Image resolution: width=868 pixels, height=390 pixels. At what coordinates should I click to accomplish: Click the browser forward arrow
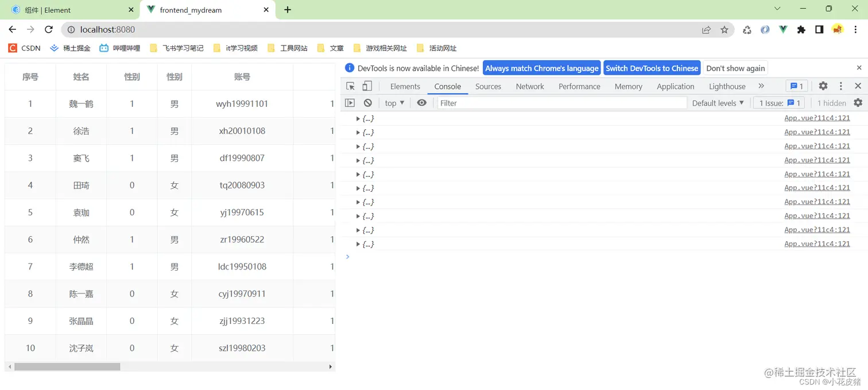pyautogui.click(x=30, y=29)
